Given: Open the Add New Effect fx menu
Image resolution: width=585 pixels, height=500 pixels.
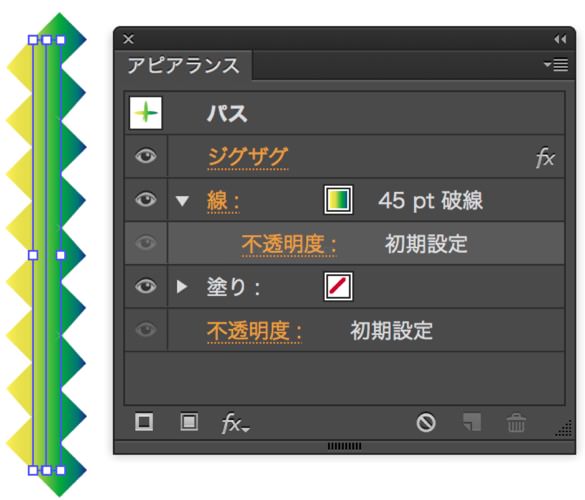Looking at the screenshot, I should (235, 424).
